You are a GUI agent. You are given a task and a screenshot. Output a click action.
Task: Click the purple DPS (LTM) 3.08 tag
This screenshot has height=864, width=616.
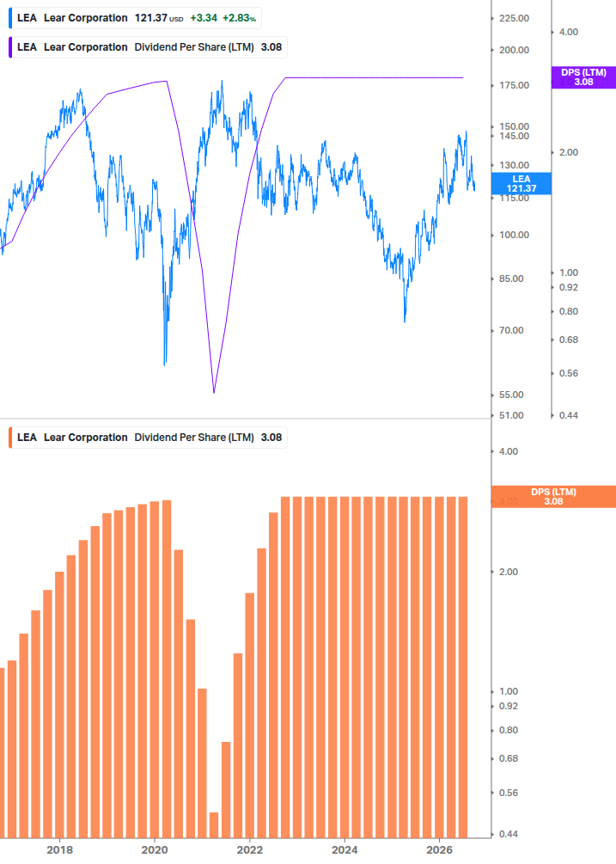pyautogui.click(x=583, y=77)
